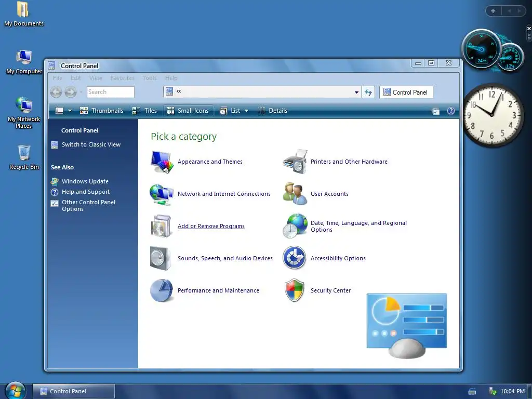
Task: Switch to Tiles view
Action: [144, 111]
